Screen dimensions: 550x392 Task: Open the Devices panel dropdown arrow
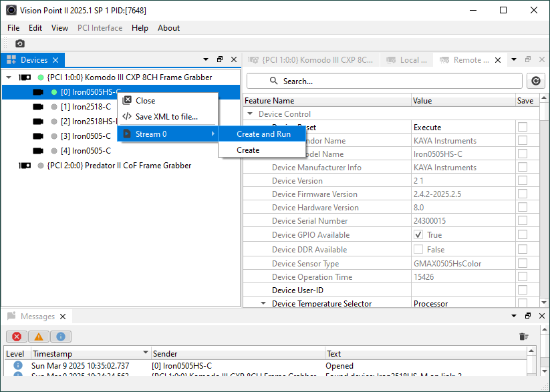[205, 60]
